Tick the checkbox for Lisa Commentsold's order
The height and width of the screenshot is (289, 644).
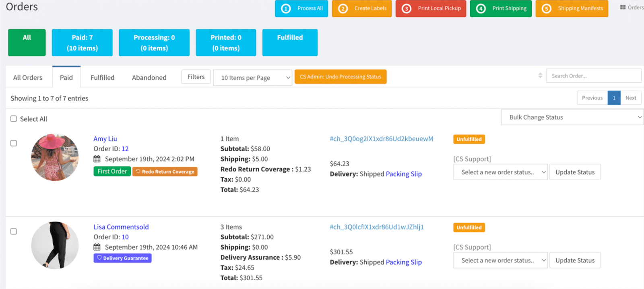click(x=14, y=231)
